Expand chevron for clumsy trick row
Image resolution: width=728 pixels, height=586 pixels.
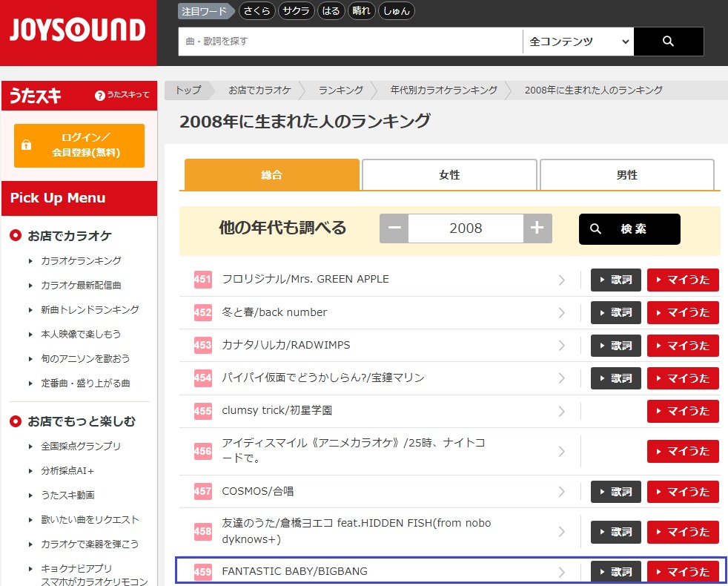[561, 411]
